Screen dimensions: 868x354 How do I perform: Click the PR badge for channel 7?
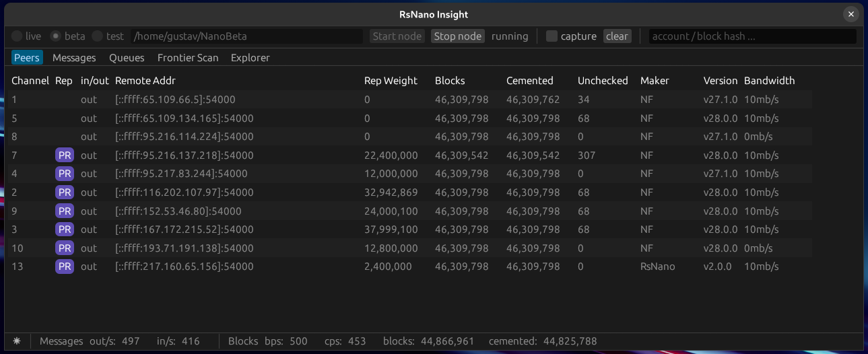[x=65, y=155]
